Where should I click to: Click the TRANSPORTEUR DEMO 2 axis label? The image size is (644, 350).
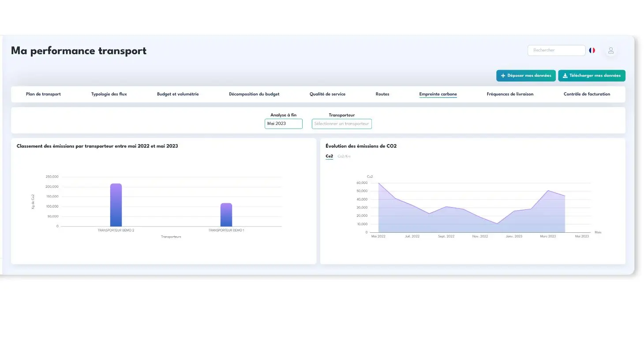[116, 231]
